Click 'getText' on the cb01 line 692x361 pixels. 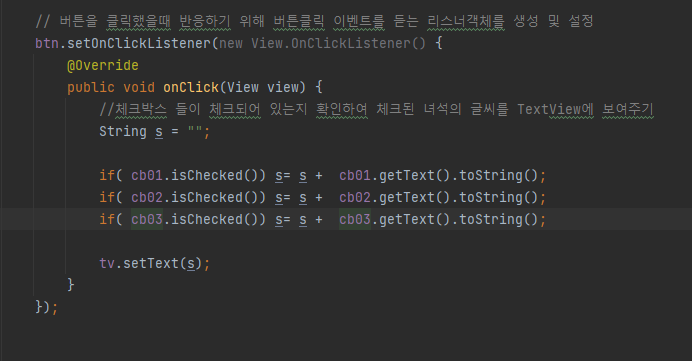tap(407, 176)
